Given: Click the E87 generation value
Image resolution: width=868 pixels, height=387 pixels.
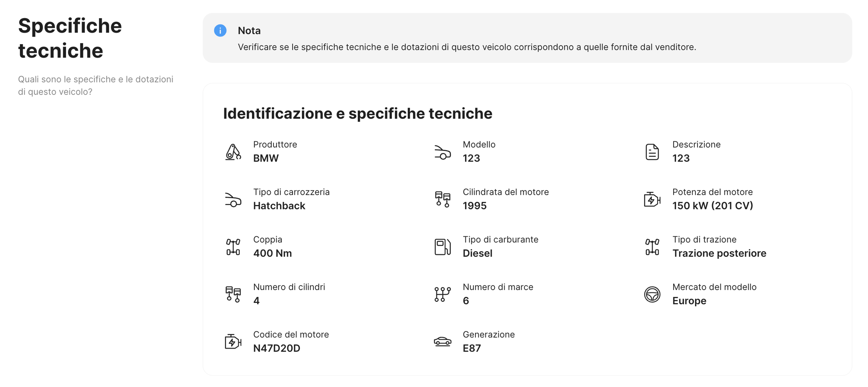Looking at the screenshot, I should (472, 348).
